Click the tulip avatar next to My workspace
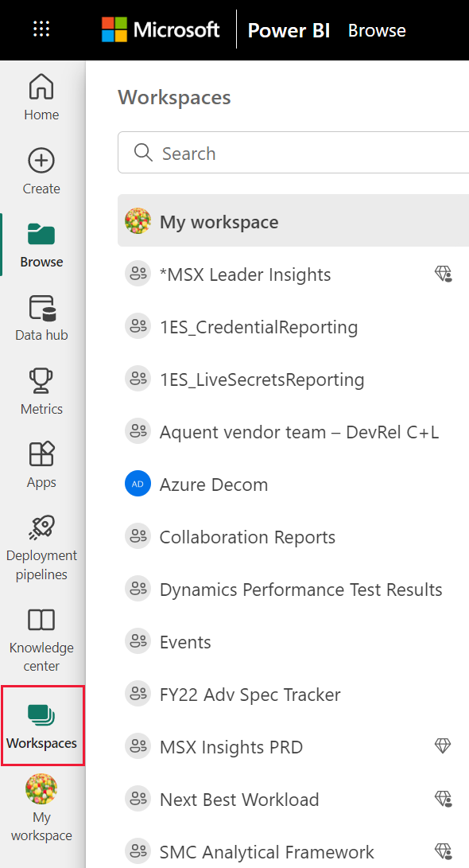469x868 pixels. point(138,221)
